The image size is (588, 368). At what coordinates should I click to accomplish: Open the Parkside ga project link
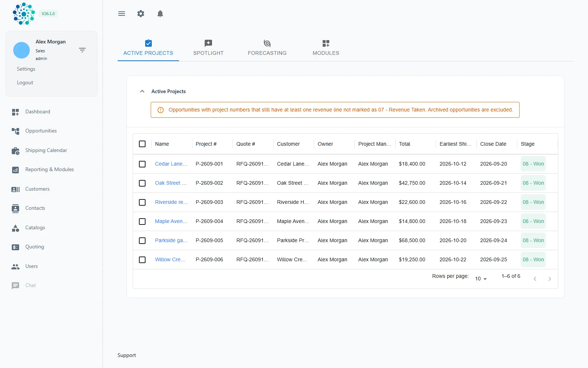[x=171, y=240]
